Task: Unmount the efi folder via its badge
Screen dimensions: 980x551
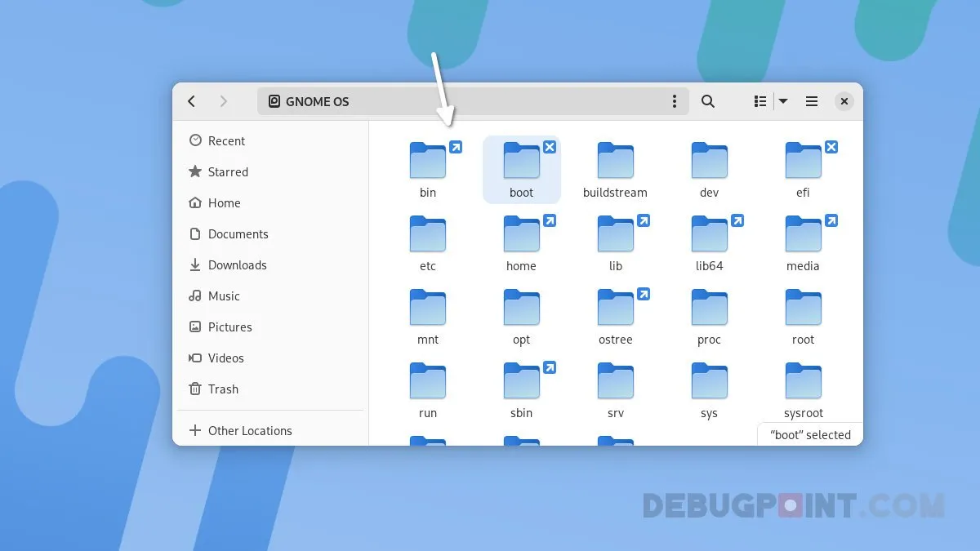Action: [831, 147]
